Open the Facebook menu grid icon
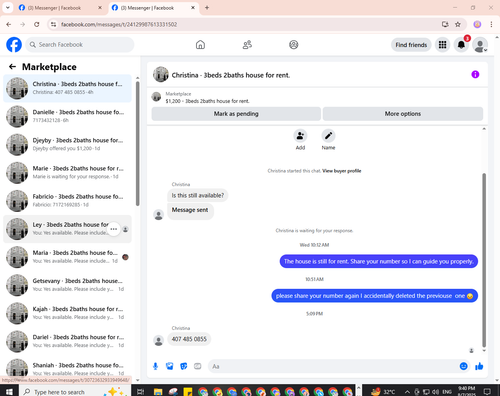Viewport: 500px width, 396px height. point(442,45)
